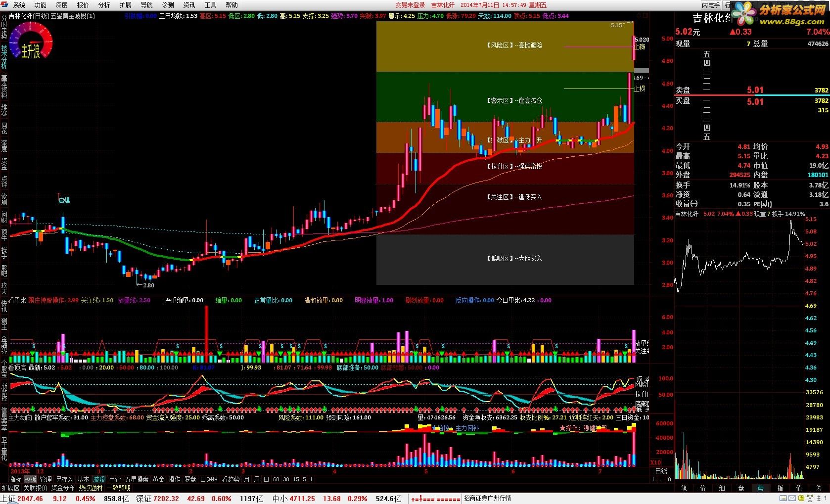Switch to 分时走势 side tab
The width and height of the screenshot is (830, 504).
pyautogui.click(x=4, y=28)
